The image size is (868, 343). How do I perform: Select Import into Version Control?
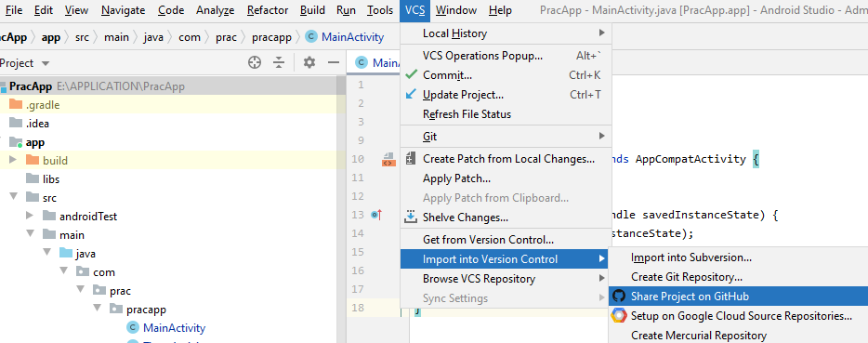pos(505,259)
